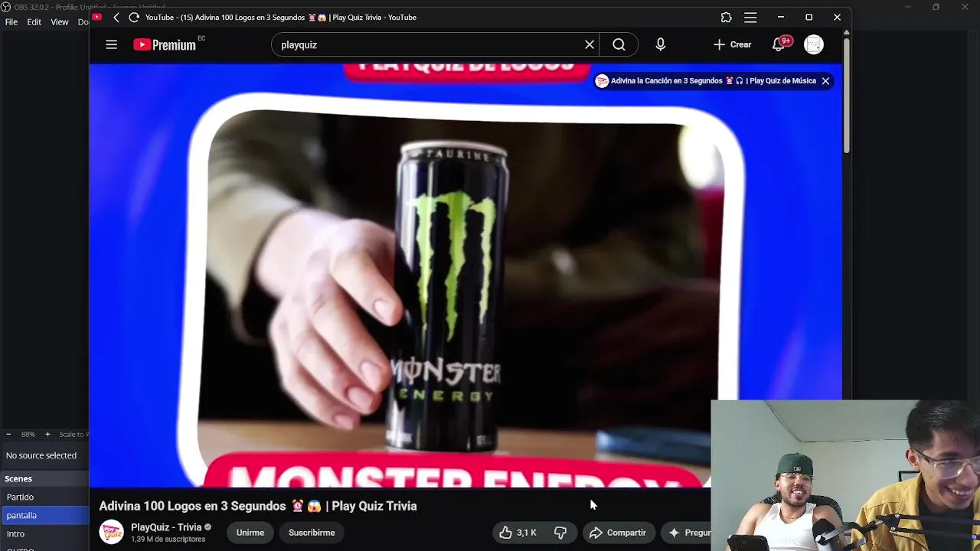Open the OBS File menu
Image resolution: width=980 pixels, height=551 pixels.
click(11, 22)
